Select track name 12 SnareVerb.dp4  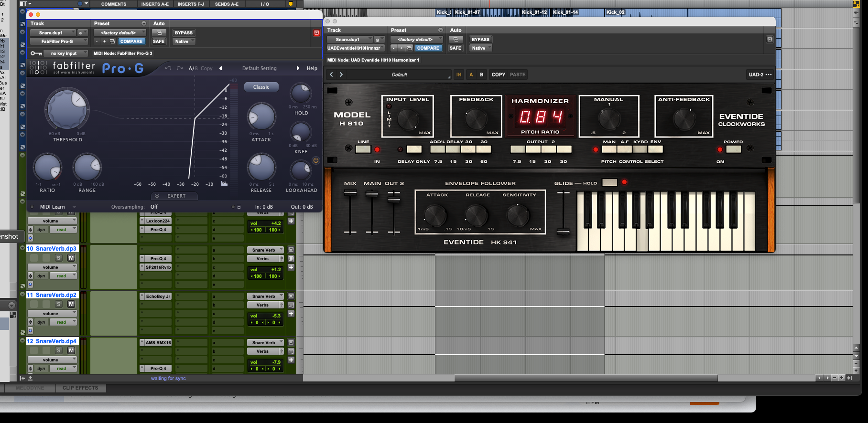tap(52, 341)
